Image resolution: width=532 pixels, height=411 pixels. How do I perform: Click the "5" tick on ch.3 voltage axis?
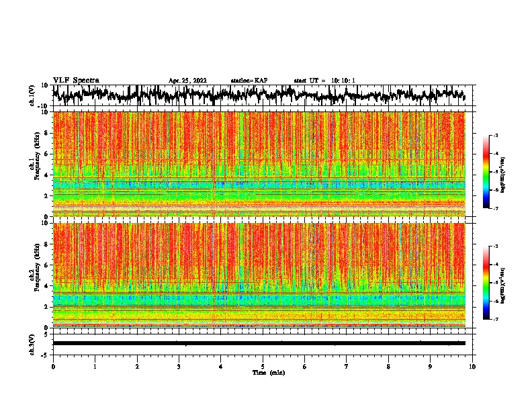[46, 334]
